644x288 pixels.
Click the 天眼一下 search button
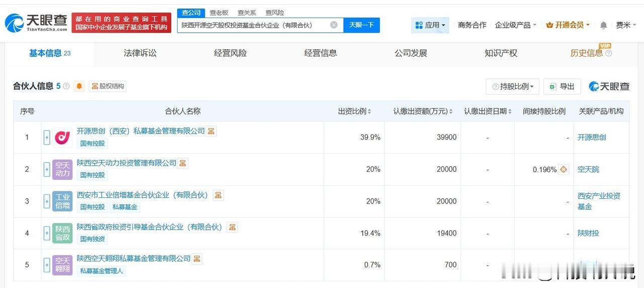(x=361, y=25)
